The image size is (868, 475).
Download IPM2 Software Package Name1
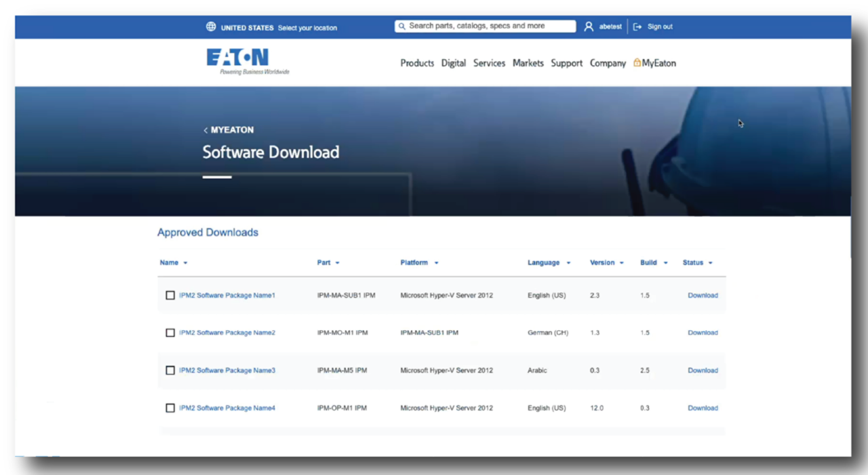[x=703, y=295]
